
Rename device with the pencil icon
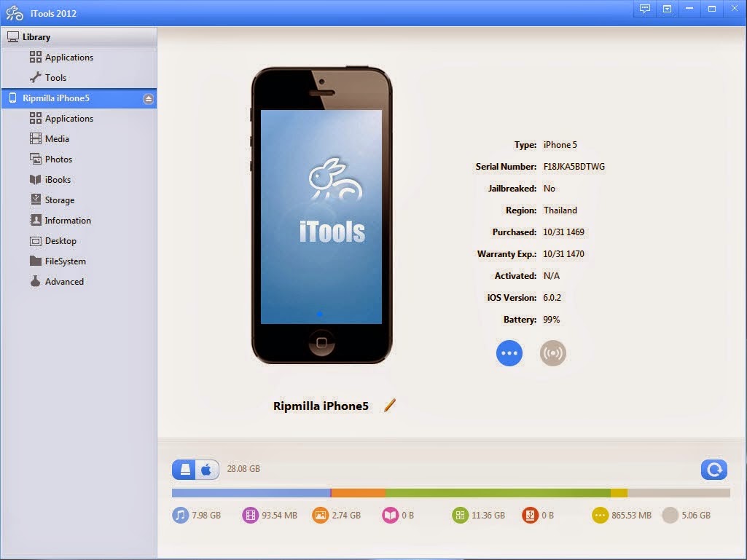point(390,405)
